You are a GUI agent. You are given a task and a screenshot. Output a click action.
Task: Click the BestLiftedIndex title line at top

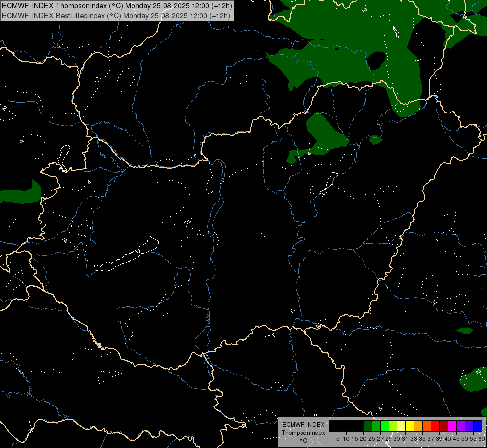pyautogui.click(x=116, y=16)
